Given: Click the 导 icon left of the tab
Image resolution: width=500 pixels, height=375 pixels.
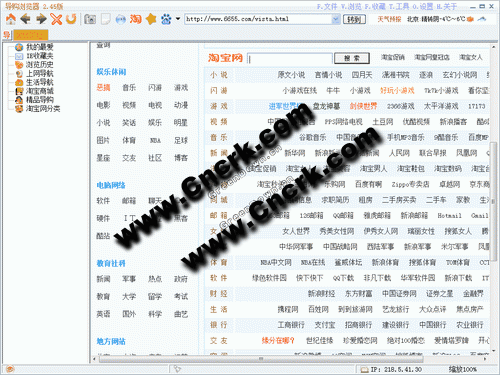Looking at the screenshot, I should pos(7,35).
